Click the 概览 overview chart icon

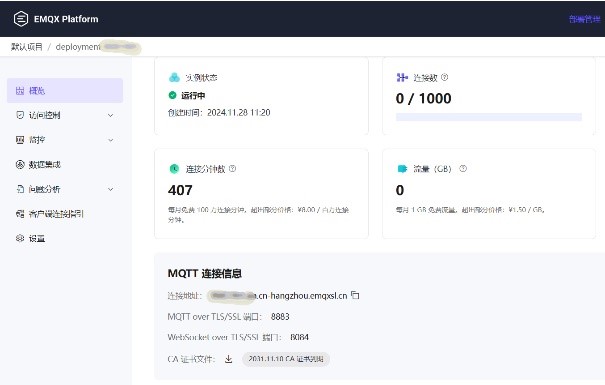(20, 91)
